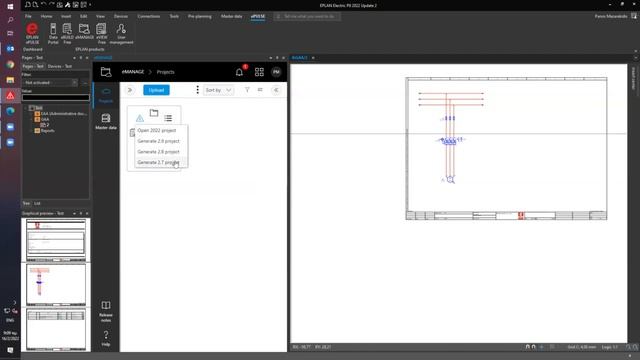This screenshot has width=640, height=360.
Task: Select the schematic page preview thumbnail
Action: [56, 284]
